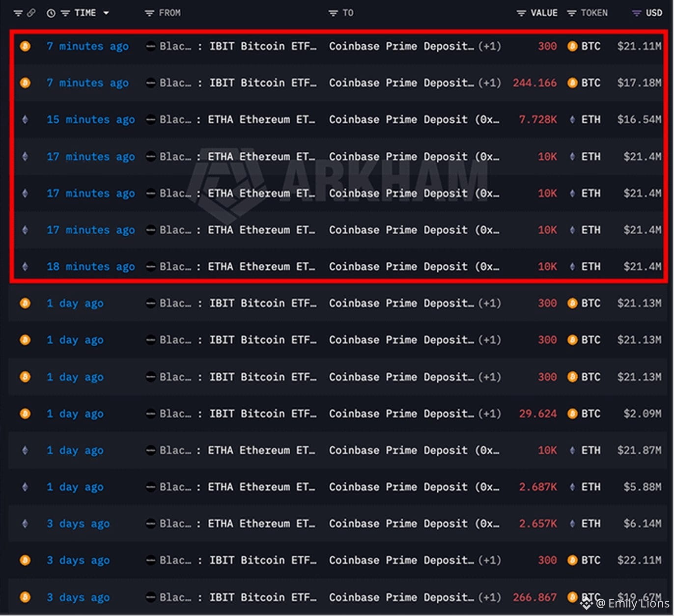This screenshot has width=674, height=616.
Task: Open the USD column filter funnel
Action: coord(636,13)
